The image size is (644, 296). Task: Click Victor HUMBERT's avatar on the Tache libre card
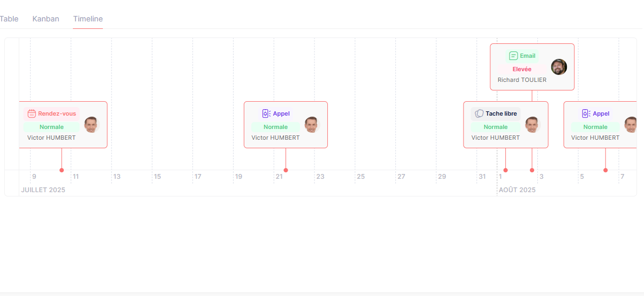coord(533,125)
